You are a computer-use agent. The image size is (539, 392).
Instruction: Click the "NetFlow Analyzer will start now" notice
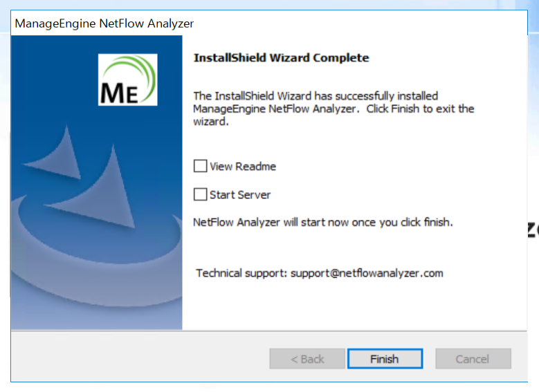323,223
